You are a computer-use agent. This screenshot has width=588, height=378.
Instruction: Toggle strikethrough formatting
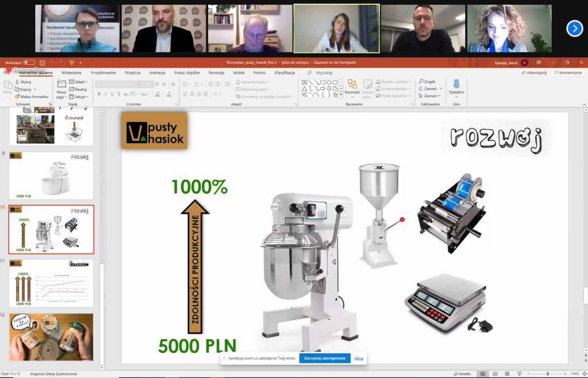tap(126, 94)
